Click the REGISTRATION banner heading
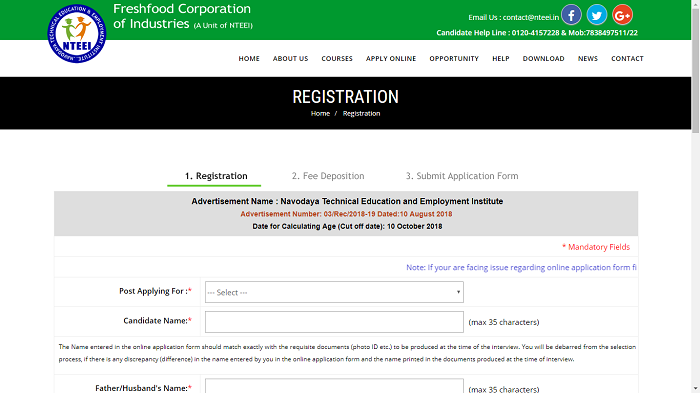Viewport: 700px width, 393px height. pyautogui.click(x=346, y=97)
